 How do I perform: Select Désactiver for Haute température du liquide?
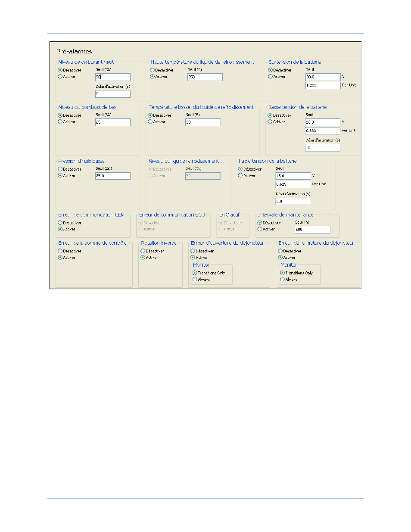152,70
